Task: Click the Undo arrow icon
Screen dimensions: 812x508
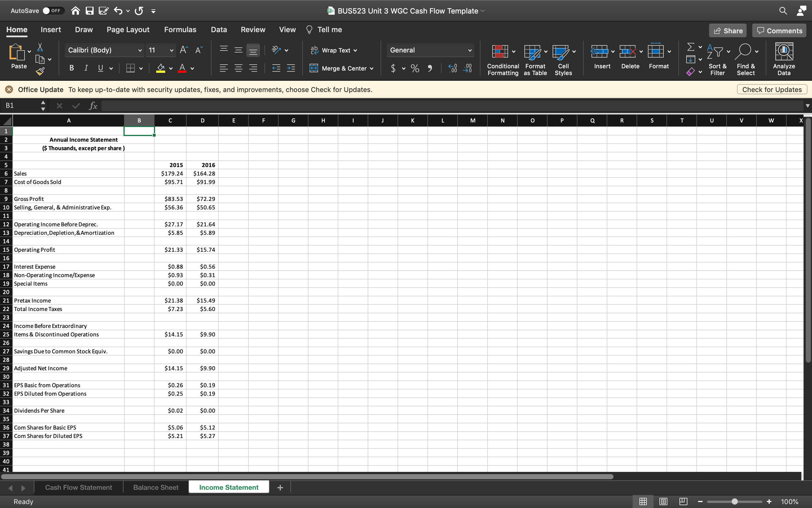Action: pos(118,11)
